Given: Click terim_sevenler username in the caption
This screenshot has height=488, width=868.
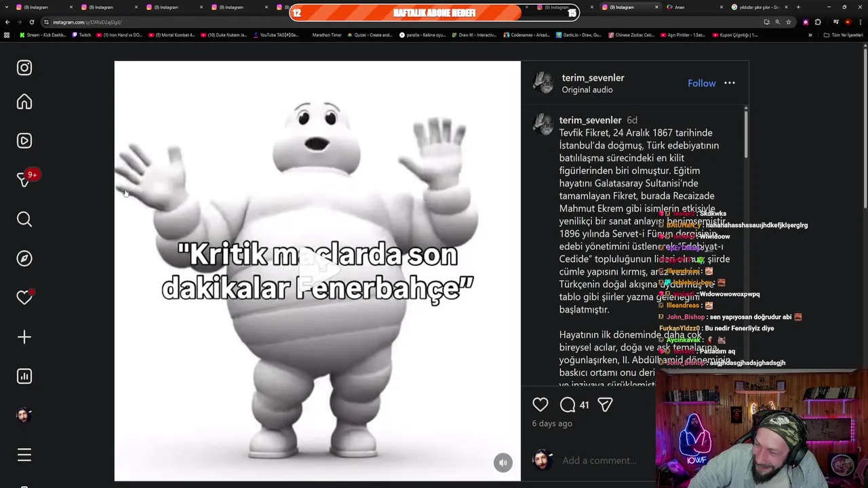Looking at the screenshot, I should click(591, 120).
